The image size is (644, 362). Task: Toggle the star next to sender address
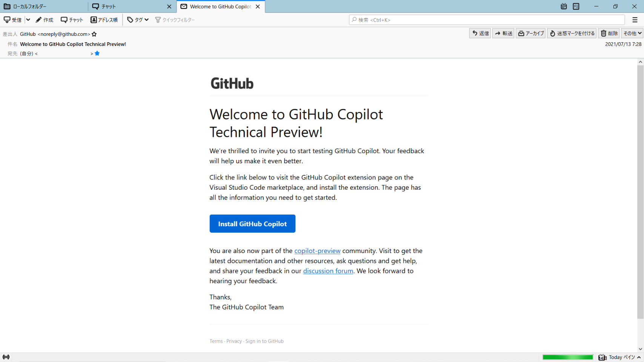(94, 34)
